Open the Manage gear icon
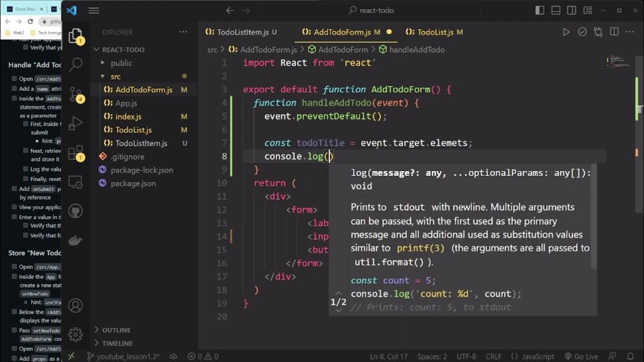 (x=75, y=334)
